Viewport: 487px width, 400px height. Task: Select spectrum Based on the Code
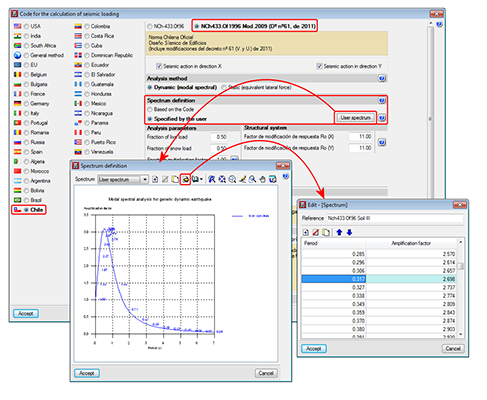click(150, 109)
